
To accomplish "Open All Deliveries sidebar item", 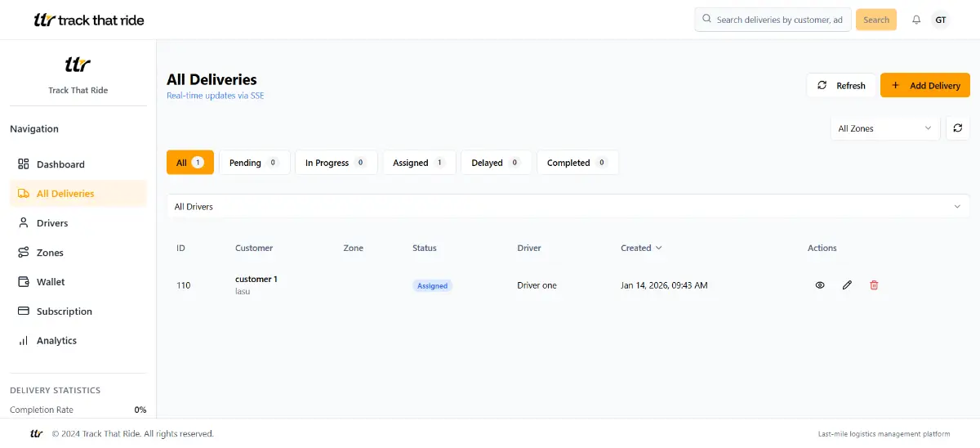I will pyautogui.click(x=78, y=194).
